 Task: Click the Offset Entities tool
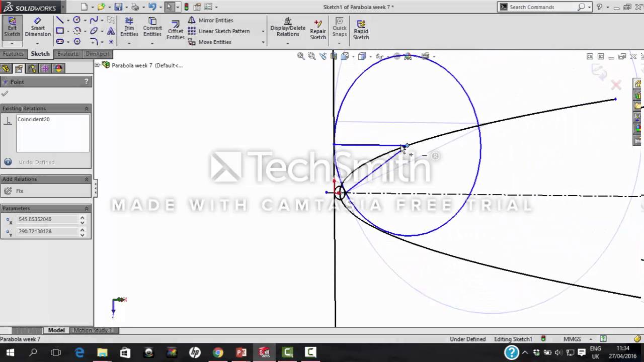point(176,30)
